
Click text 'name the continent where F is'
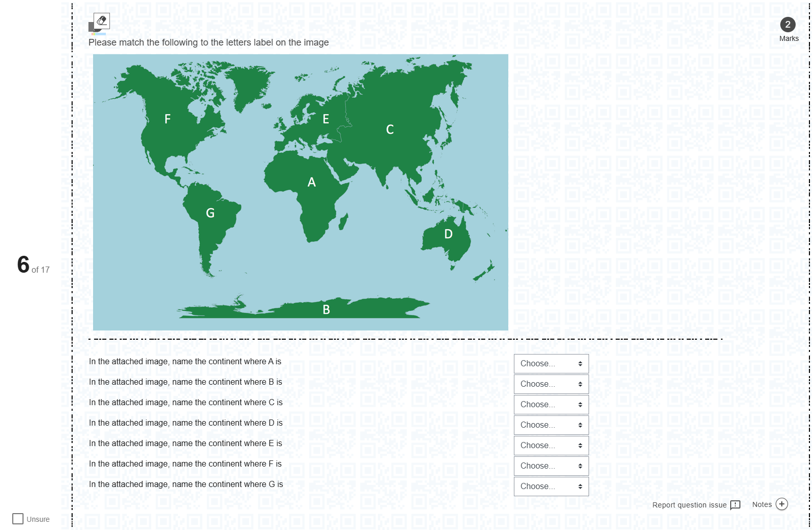(227, 464)
